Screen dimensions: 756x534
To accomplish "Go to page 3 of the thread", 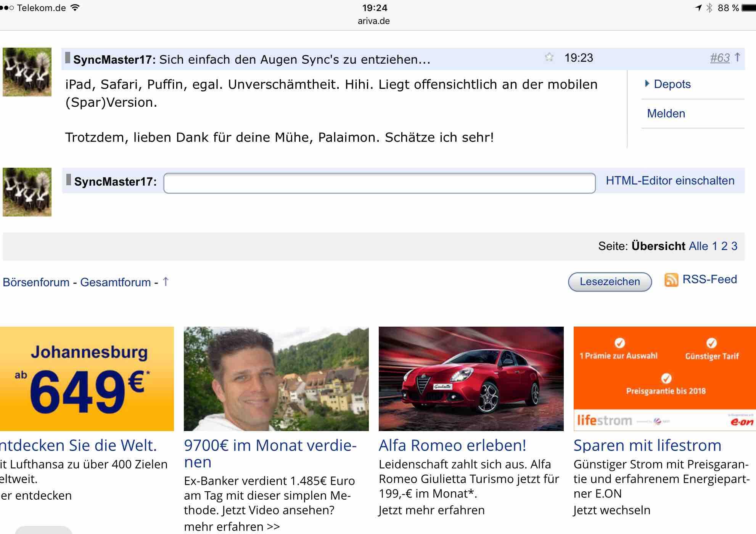I will [734, 246].
